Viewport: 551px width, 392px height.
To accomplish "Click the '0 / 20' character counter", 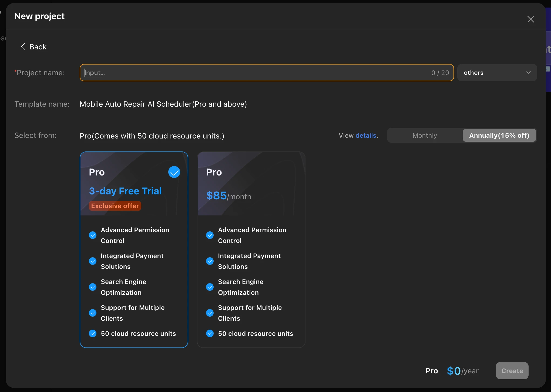I will click(440, 73).
